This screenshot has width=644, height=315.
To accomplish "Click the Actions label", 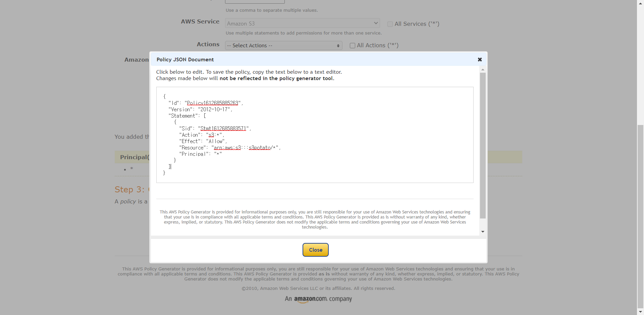I will click(208, 44).
